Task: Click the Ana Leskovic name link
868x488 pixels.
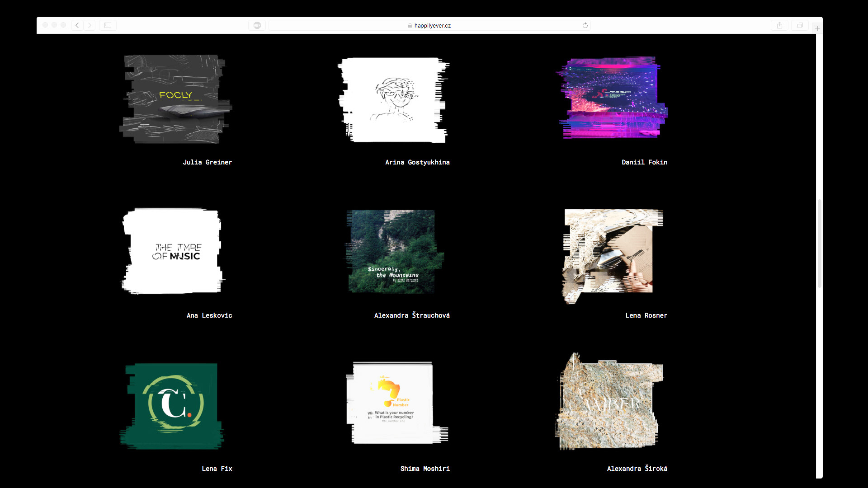Action: (209, 315)
